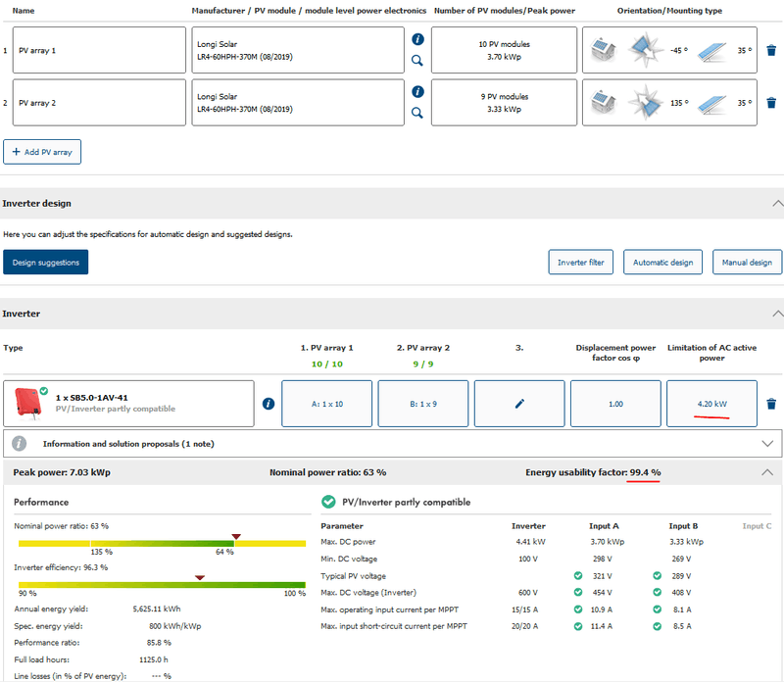
Task: Click the pencil edit icon for input 3
Action: pyautogui.click(x=519, y=403)
